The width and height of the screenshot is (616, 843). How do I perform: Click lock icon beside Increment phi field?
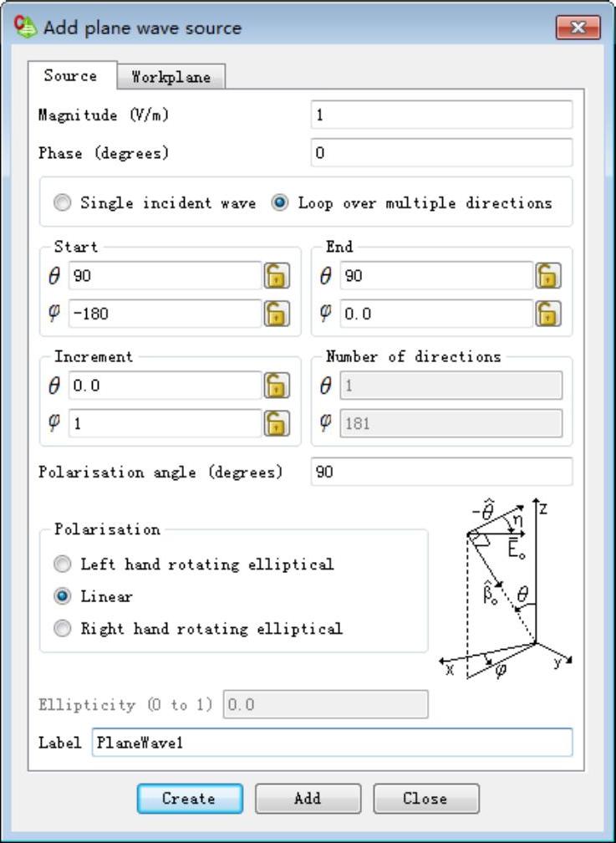pos(277,423)
